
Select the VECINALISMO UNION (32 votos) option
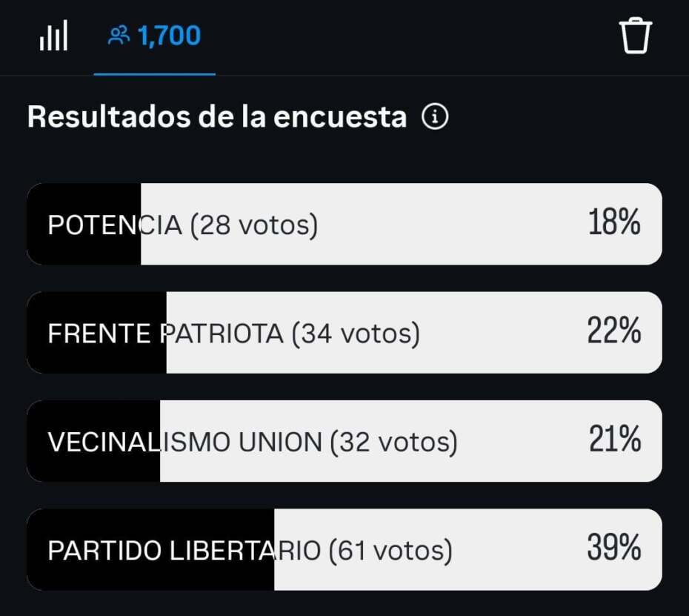[x=344, y=441]
